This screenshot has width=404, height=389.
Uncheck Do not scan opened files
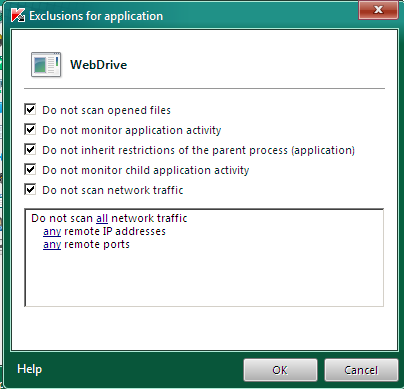pos(30,109)
